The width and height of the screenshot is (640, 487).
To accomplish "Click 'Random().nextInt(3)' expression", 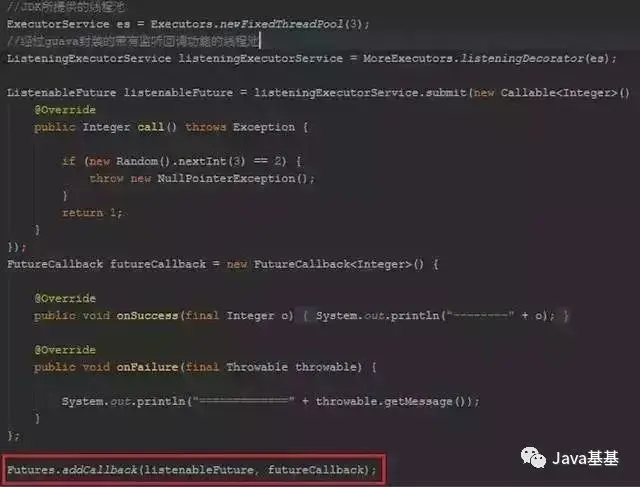I will (181, 161).
